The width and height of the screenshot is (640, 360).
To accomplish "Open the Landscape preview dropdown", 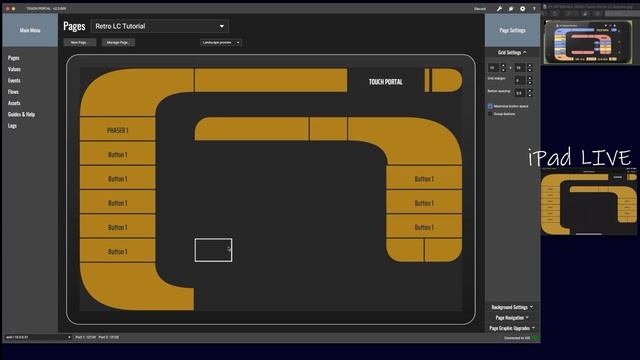I will 220,42.
